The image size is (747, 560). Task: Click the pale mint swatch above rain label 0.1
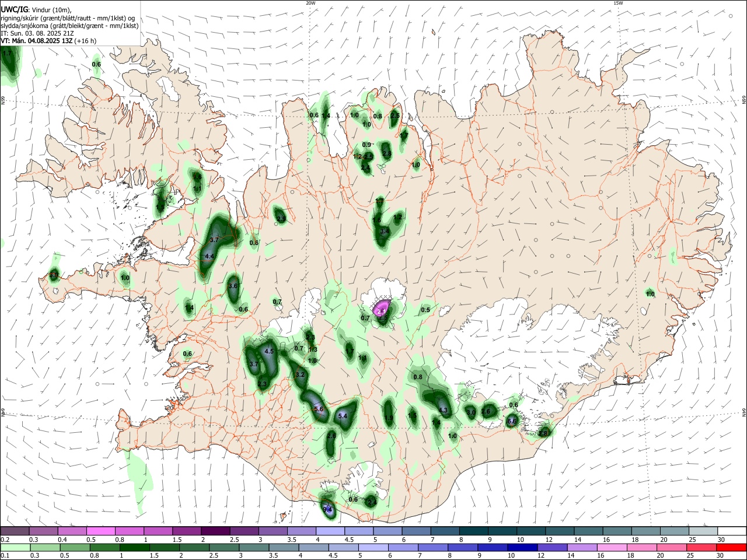coord(15,548)
